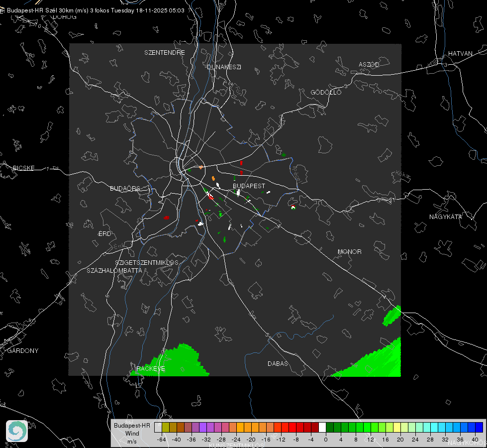Click the 'm/s' unit label in the legend
The width and height of the screenshot is (487, 448).
[132, 442]
